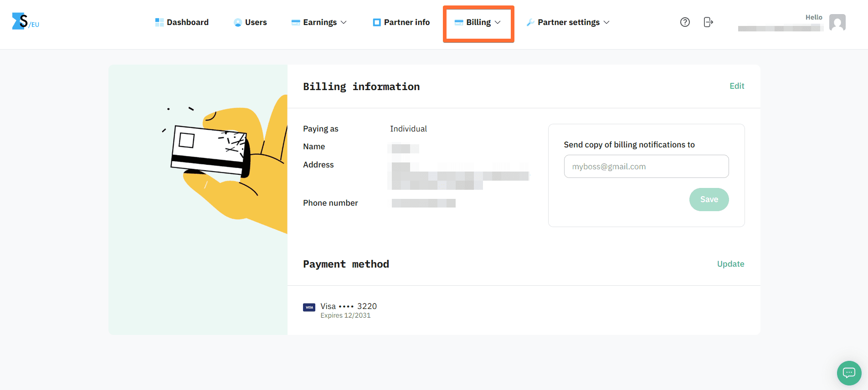Click the 'Hello' greeting text
Viewport: 868px width, 390px height.
click(814, 17)
